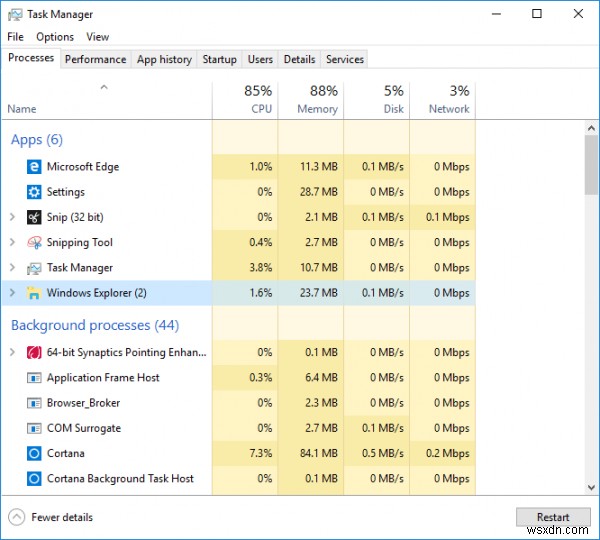The width and height of the screenshot is (600, 540).
Task: Expand the Snip (32 bit) process group
Action: click(12, 217)
